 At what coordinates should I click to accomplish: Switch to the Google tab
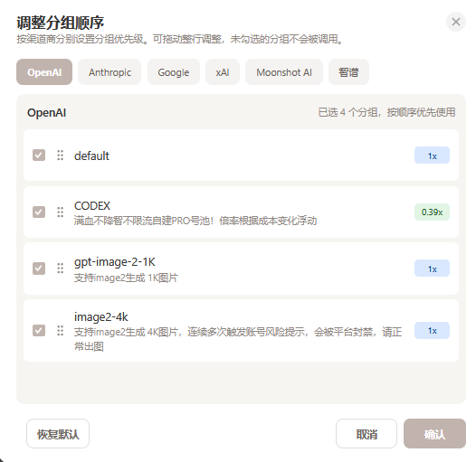coord(174,72)
